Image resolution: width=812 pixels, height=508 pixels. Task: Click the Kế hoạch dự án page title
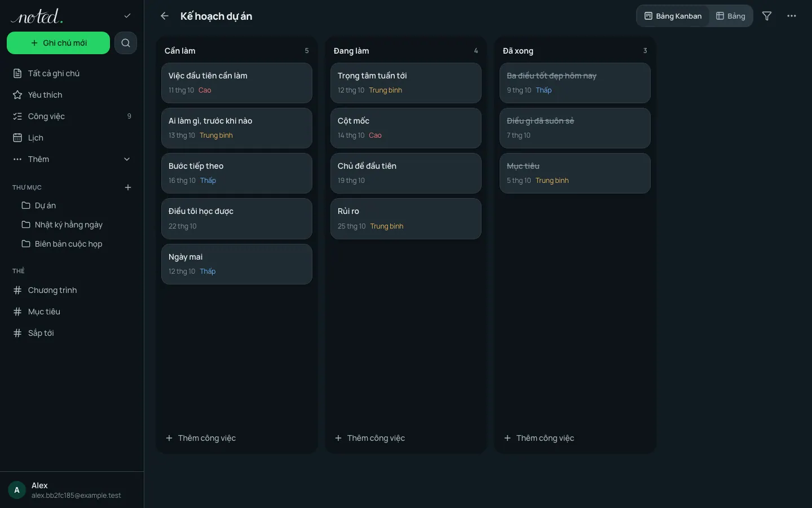click(x=217, y=16)
